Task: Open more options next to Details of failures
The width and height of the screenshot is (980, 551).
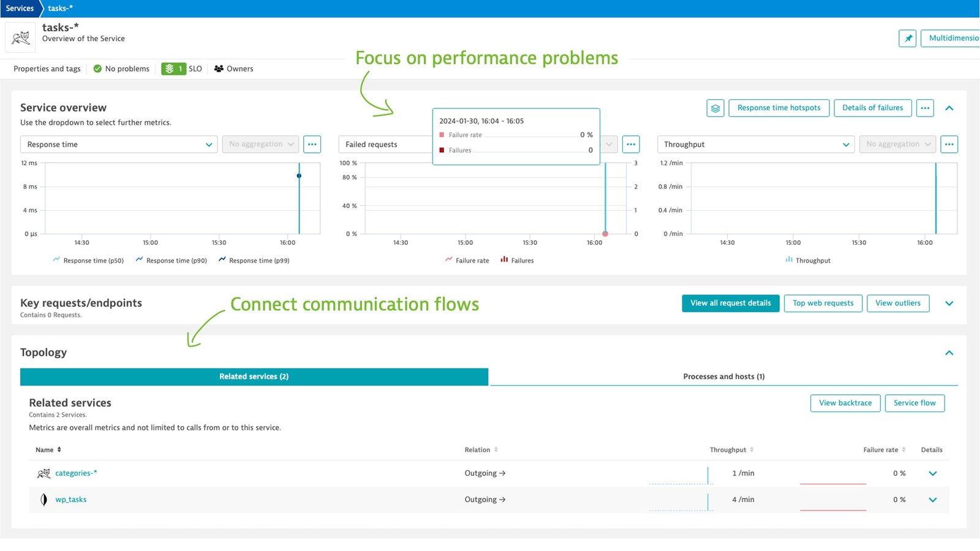Action: (x=925, y=108)
